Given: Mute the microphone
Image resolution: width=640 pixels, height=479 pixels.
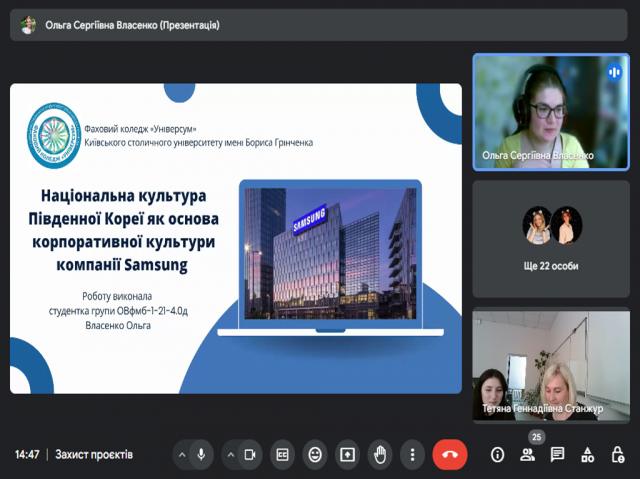Looking at the screenshot, I should pos(201,455).
